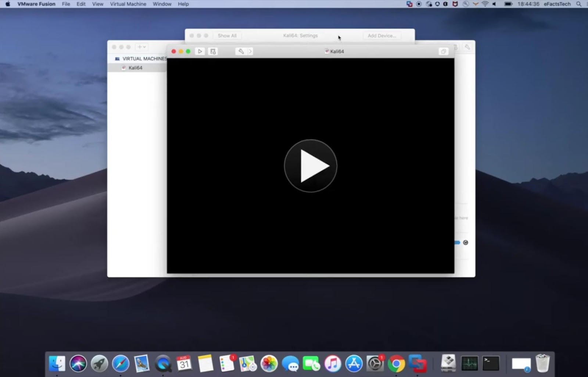Open FaceTime from the Dock
The width and height of the screenshot is (588, 377).
(312, 363)
